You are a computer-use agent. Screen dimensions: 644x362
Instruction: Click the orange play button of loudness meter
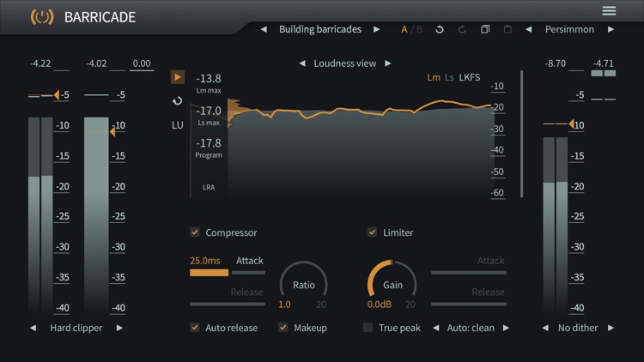pyautogui.click(x=178, y=77)
